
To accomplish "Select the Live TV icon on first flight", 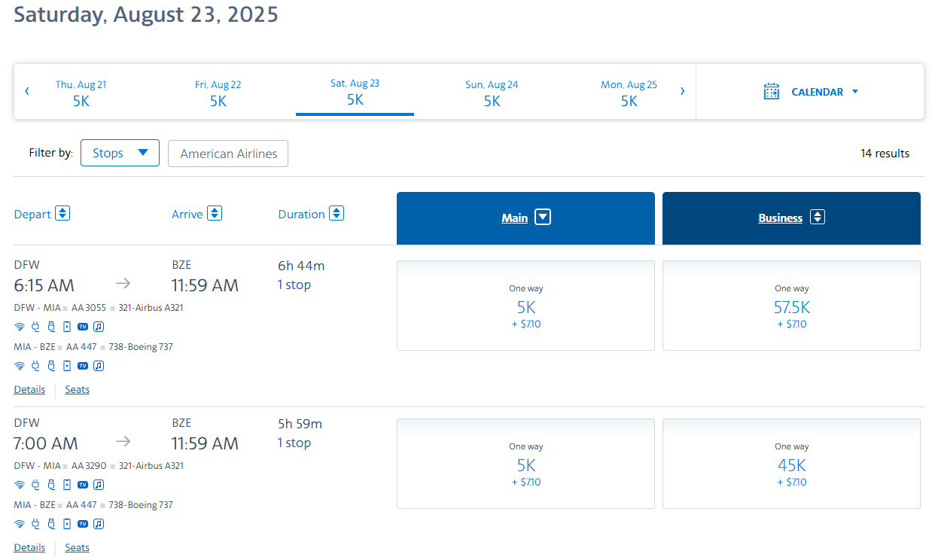I will point(83,326).
